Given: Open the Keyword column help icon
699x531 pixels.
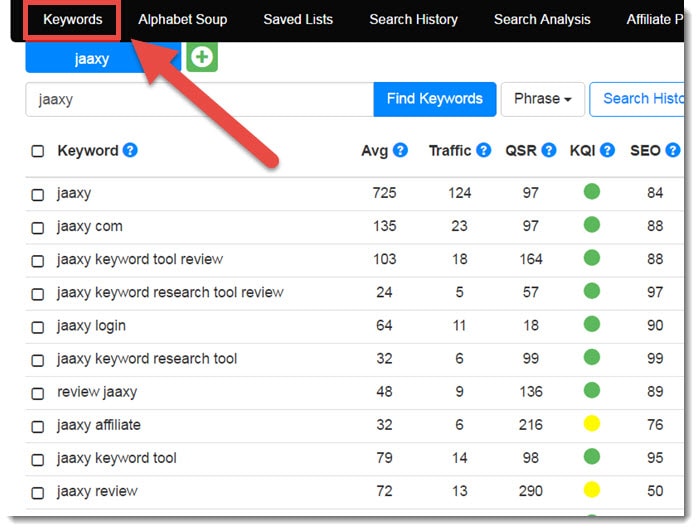Looking at the screenshot, I should (130, 150).
